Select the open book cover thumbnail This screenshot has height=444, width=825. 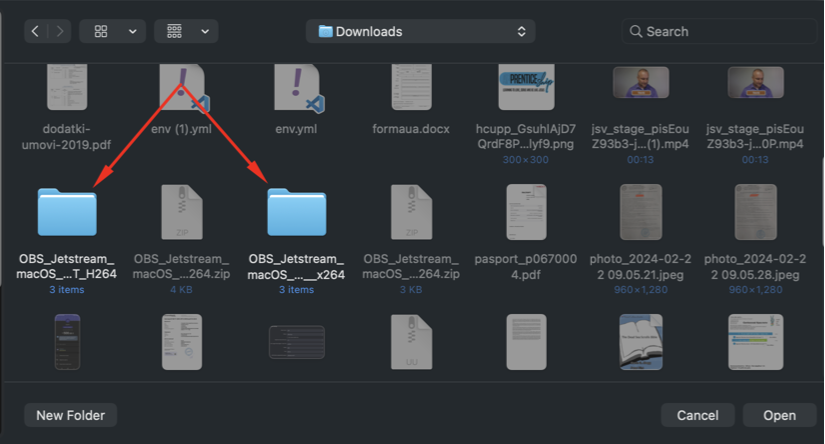coord(641,342)
